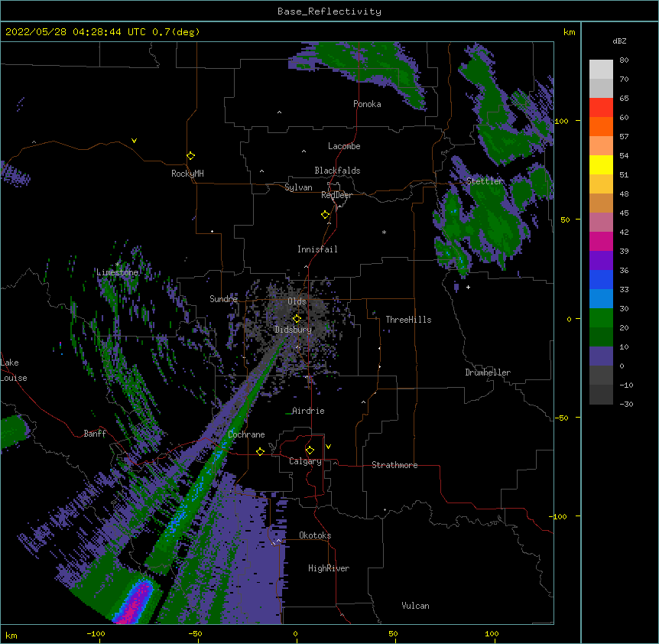This screenshot has width=659, height=644.
Task: Click the HighRiver map label
Action: pos(329,568)
